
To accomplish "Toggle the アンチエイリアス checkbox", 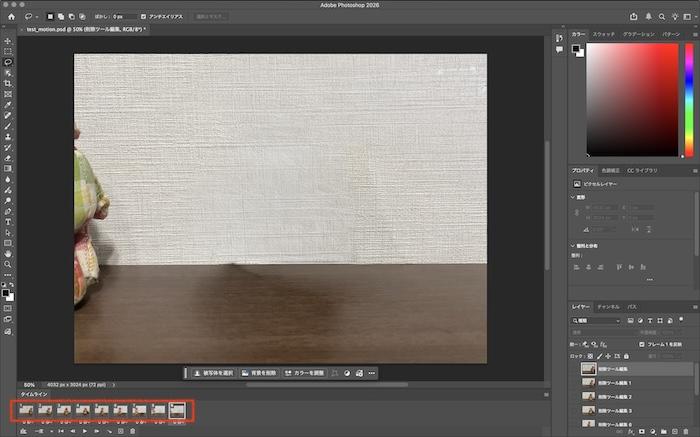I will [x=144, y=16].
